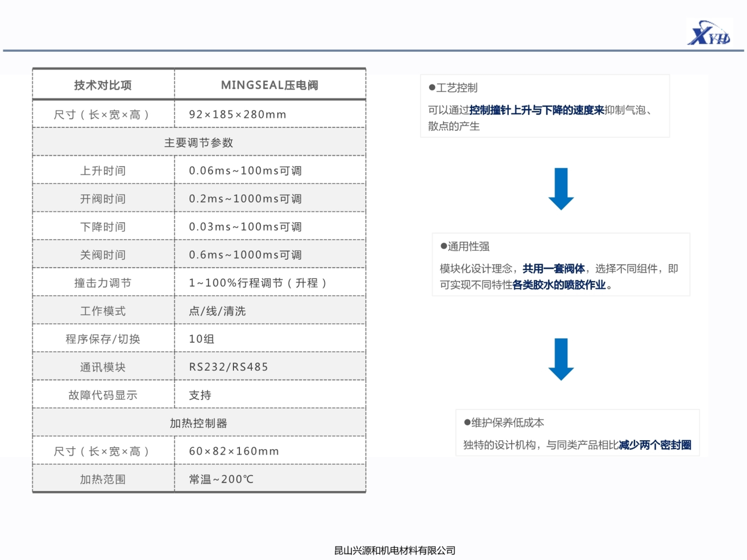Image resolution: width=747 pixels, height=560 pixels.
Task: Click the blue arrow below 工艺控制 box
Action: 561,189
